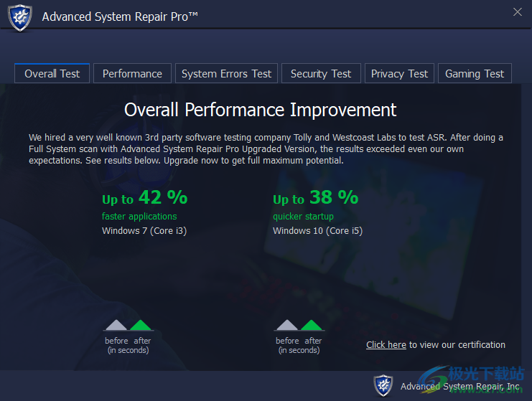
Task: Select the System Errors Test tab
Action: (x=226, y=73)
